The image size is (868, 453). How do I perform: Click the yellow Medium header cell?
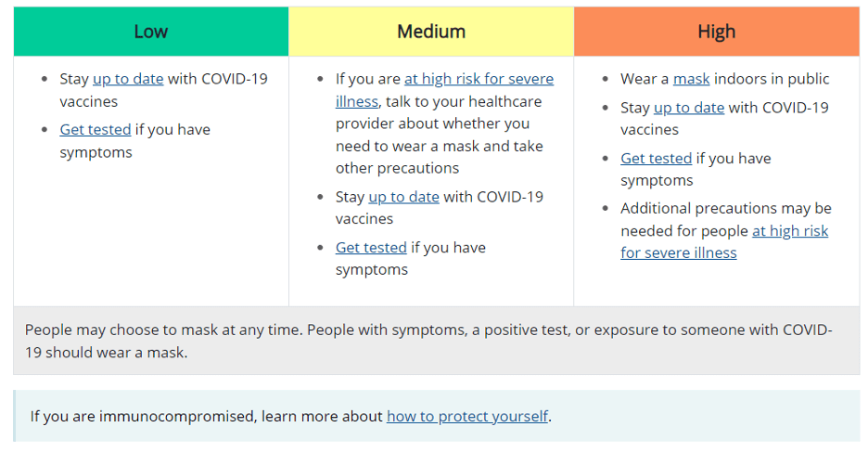[431, 32]
